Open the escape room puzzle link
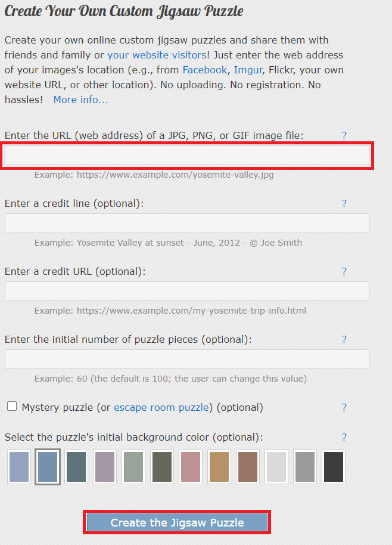Screen dimensions: 392x545 (161, 407)
